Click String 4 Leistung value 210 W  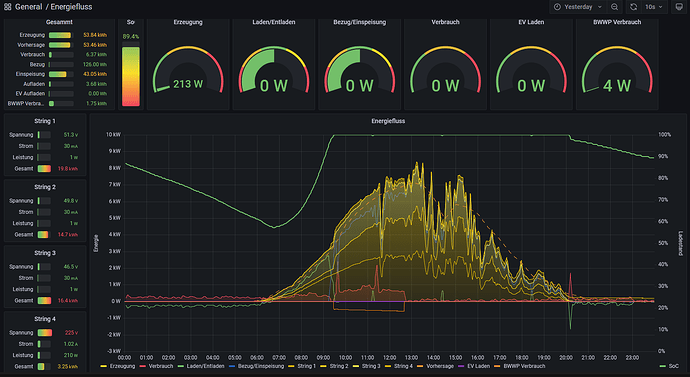[x=71, y=355]
